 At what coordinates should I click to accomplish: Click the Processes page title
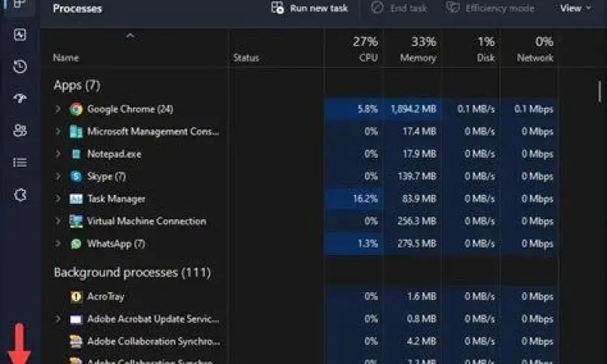click(x=78, y=9)
